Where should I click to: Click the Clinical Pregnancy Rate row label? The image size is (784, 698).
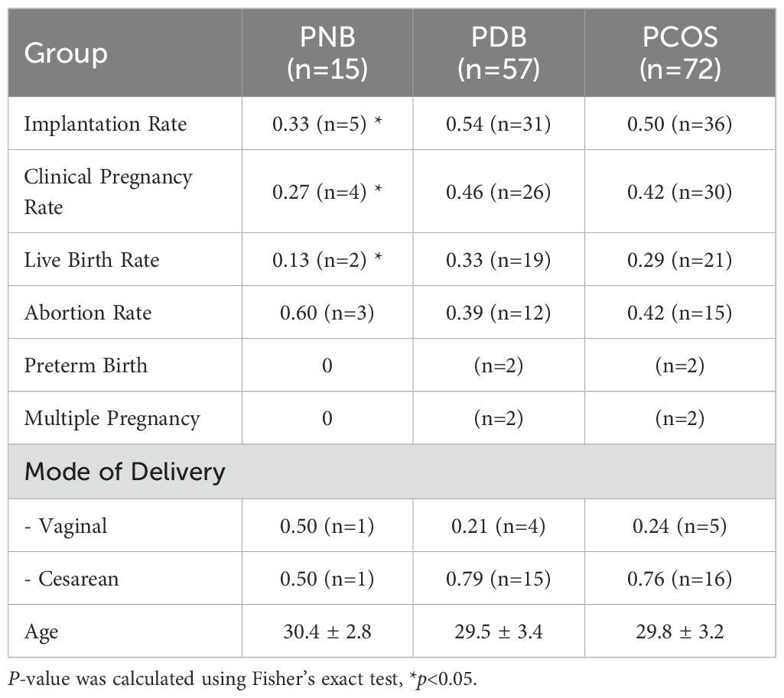click(x=108, y=191)
